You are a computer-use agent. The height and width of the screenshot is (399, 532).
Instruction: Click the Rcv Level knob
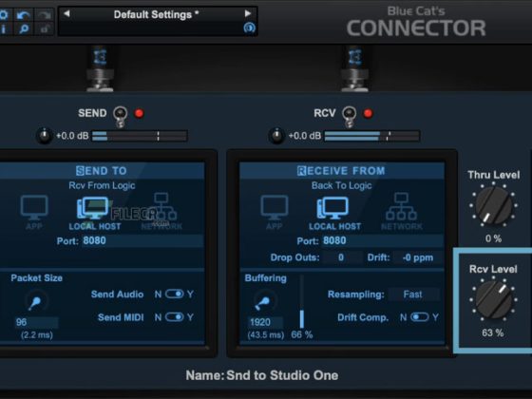click(x=494, y=299)
